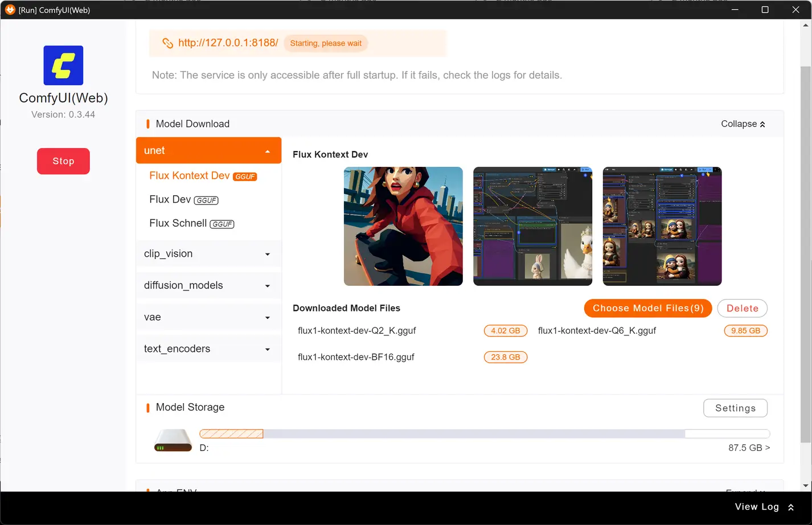Click the 9.85 GB badge for flux1-kontext-dev-Q6_K
Viewport: 812px width, 525px height.
(745, 330)
